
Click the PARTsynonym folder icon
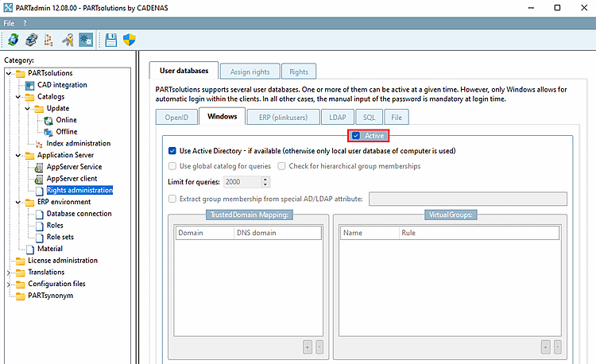(x=21, y=296)
